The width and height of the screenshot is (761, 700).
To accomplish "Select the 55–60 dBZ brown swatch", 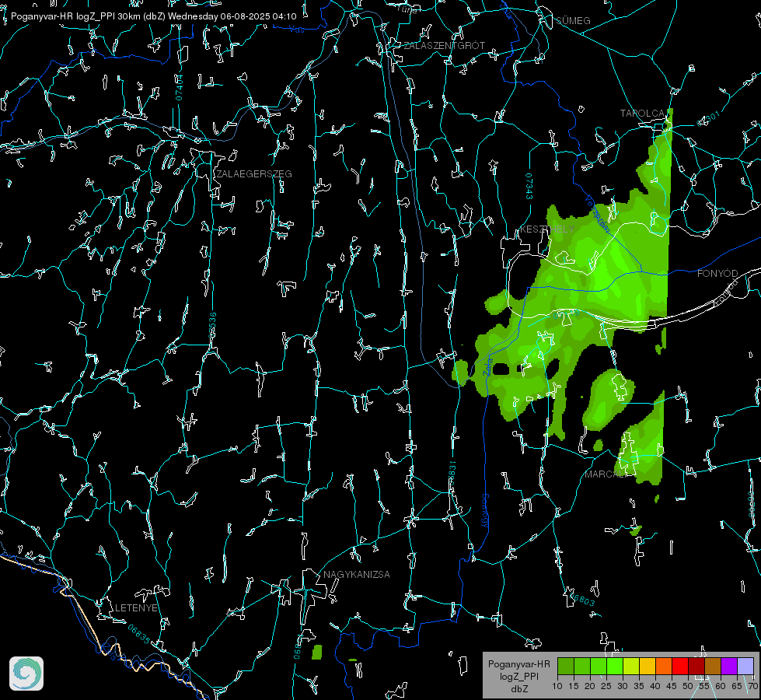I will [713, 666].
